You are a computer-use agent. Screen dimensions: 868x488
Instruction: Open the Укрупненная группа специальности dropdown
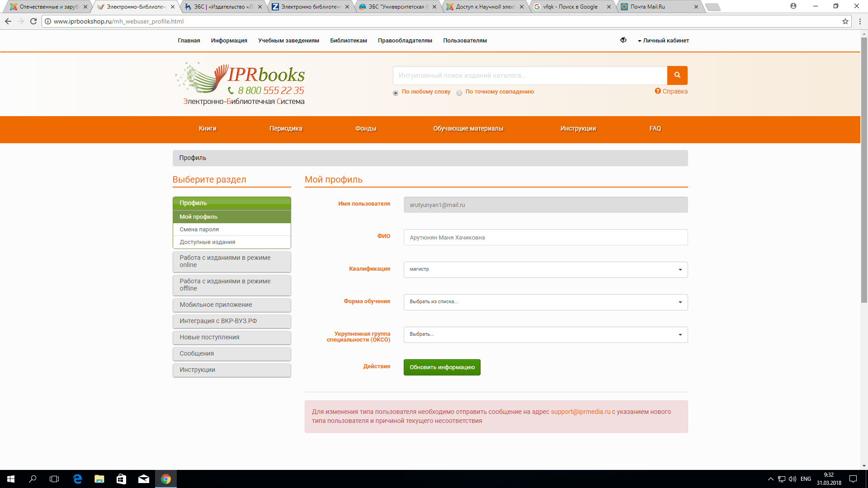coord(545,335)
